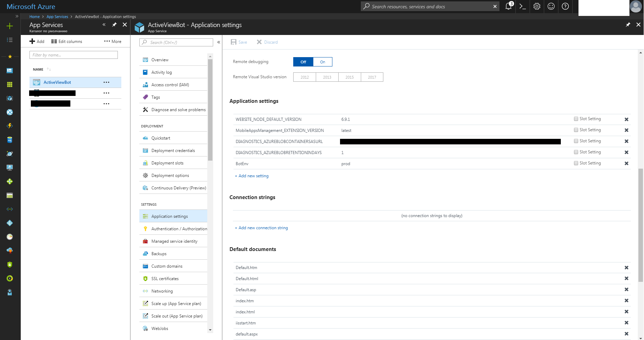Click Add new connection string
Viewport: 644px width, 340px height.
[261, 227]
